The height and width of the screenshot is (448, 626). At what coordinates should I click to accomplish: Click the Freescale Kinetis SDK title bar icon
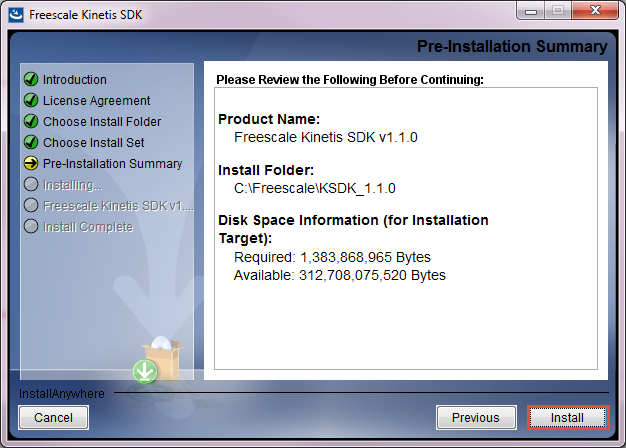(x=17, y=14)
